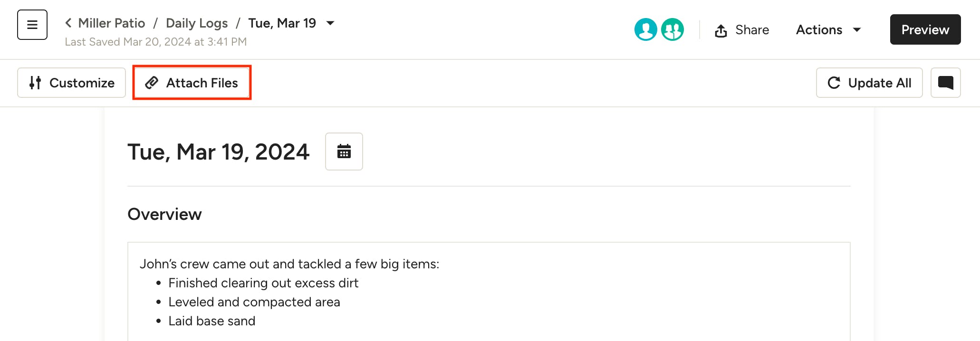The width and height of the screenshot is (980, 341).
Task: Click the Customize button label
Action: click(x=82, y=83)
